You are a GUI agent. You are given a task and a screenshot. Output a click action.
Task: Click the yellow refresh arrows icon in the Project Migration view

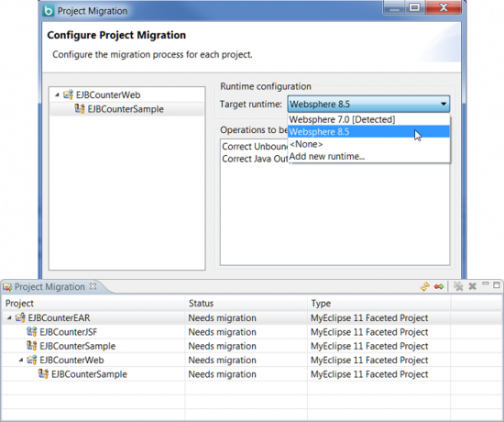pos(425,286)
